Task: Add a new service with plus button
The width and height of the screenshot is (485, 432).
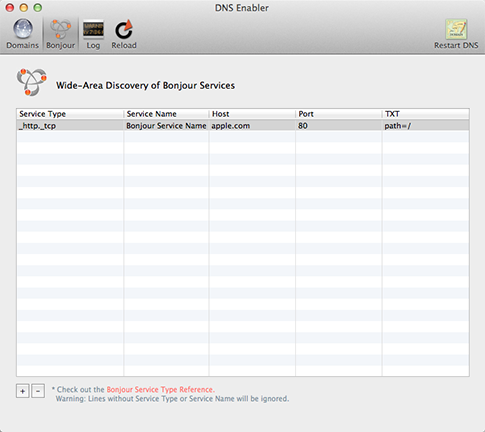Action: [23, 391]
